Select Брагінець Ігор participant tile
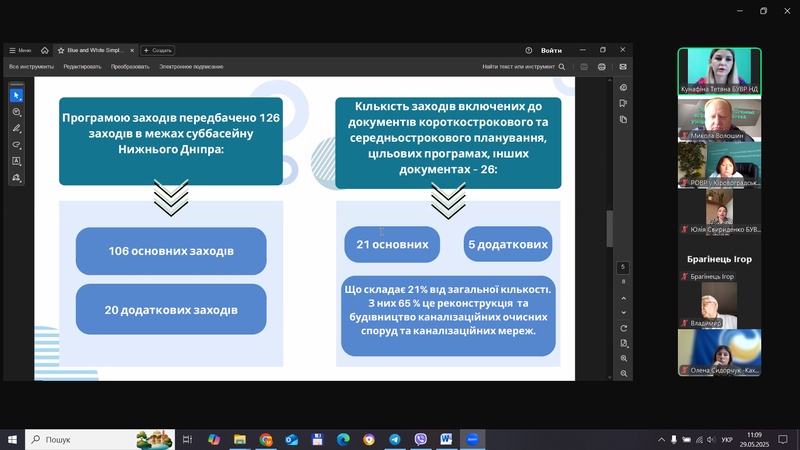Viewport: 800px width, 450px height. pos(719,259)
